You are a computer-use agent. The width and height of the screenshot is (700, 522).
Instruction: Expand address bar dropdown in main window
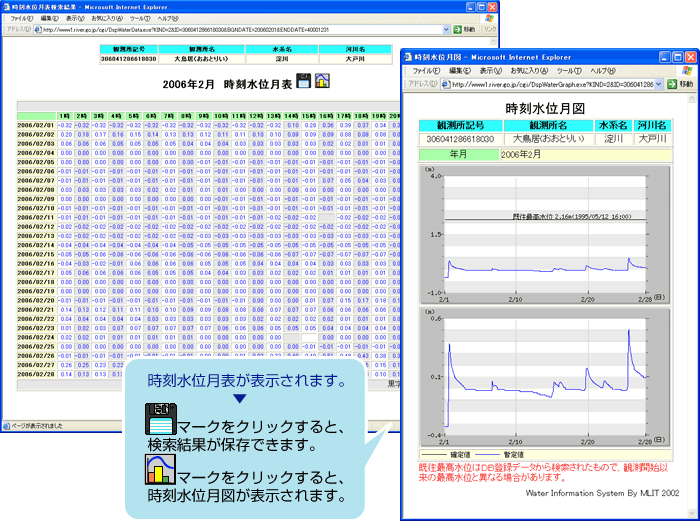(x=444, y=30)
